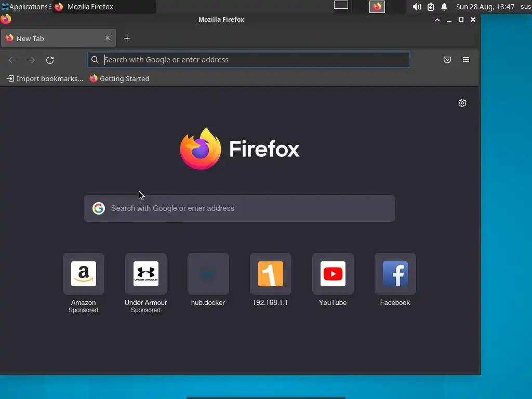Click the clock showing Sun 28 Aug, 18:47

pyautogui.click(x=485, y=7)
